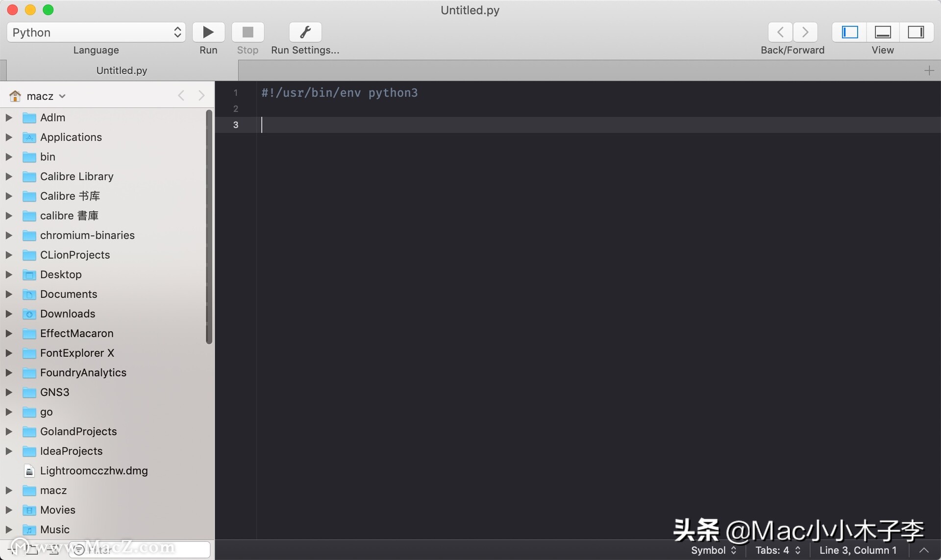Expand the Calibre Library folder
The height and width of the screenshot is (560, 941).
8,176
